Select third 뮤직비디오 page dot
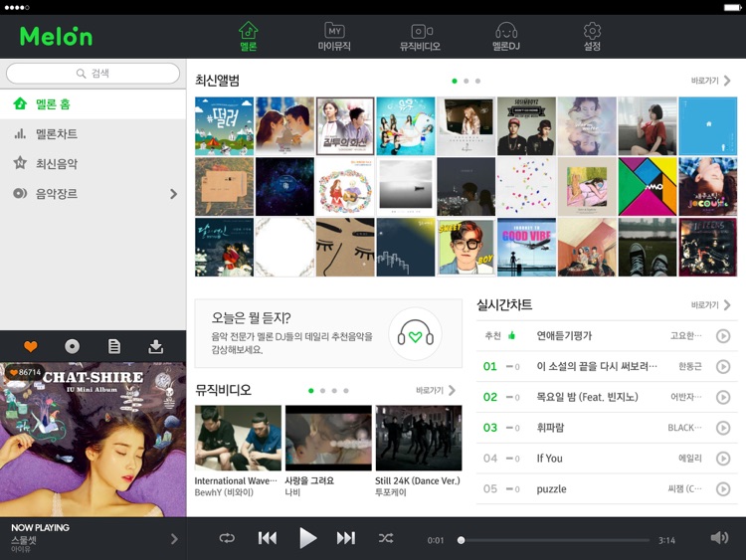Screen dimensions: 746x560 pos(334,391)
